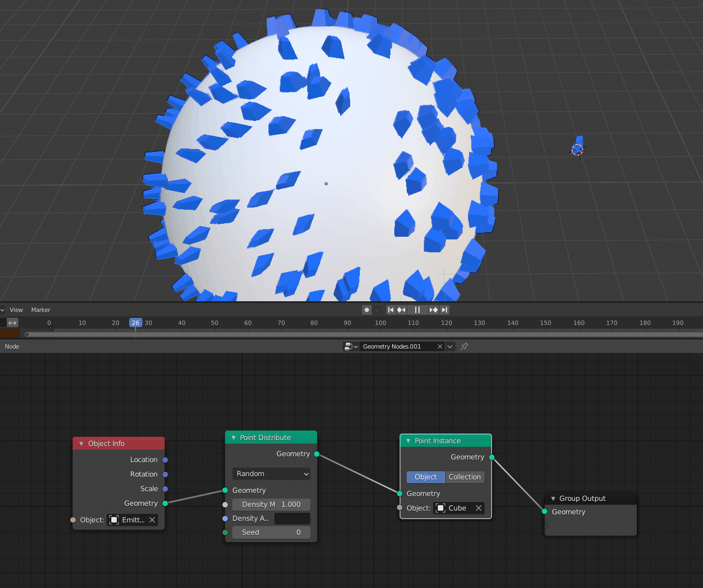The image size is (703, 588).
Task: Select the Object Info node header
Action: click(118, 444)
